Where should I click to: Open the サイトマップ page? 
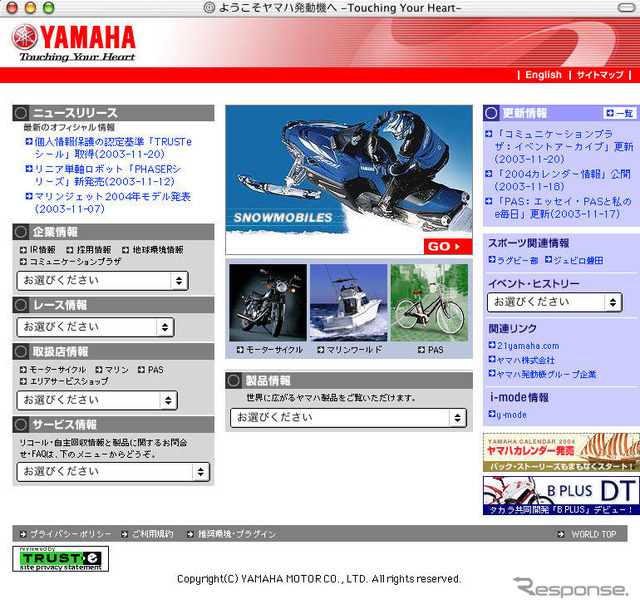pos(600,75)
